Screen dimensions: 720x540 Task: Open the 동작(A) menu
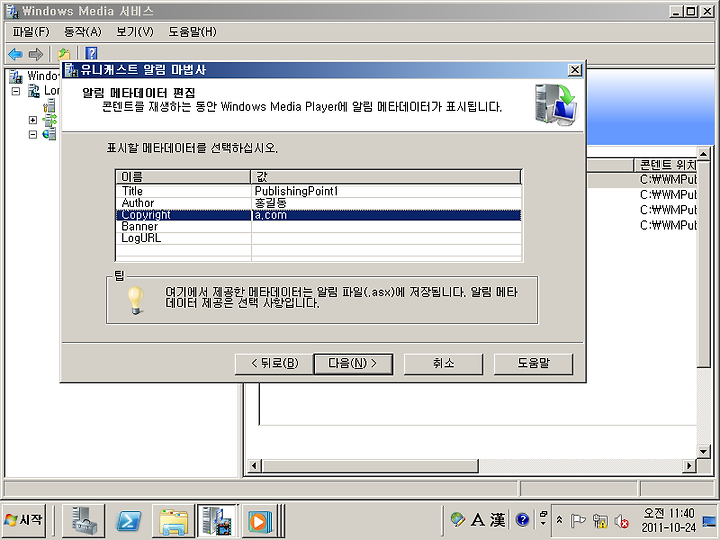pyautogui.click(x=83, y=32)
